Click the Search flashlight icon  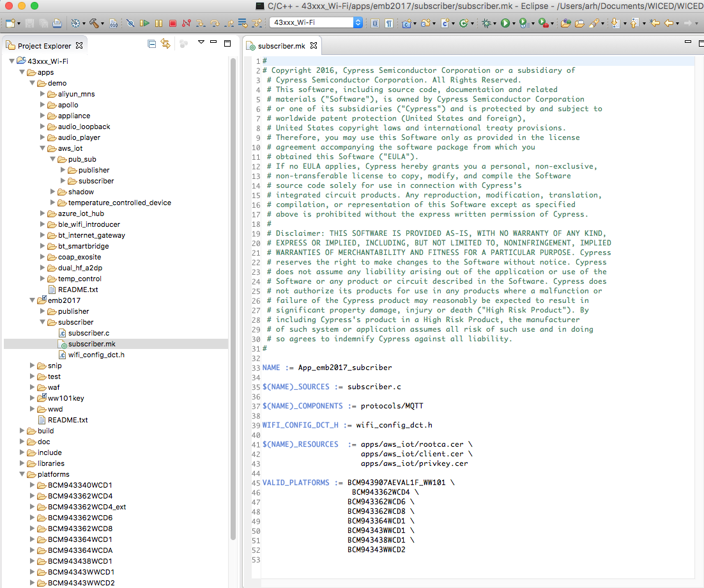point(594,23)
